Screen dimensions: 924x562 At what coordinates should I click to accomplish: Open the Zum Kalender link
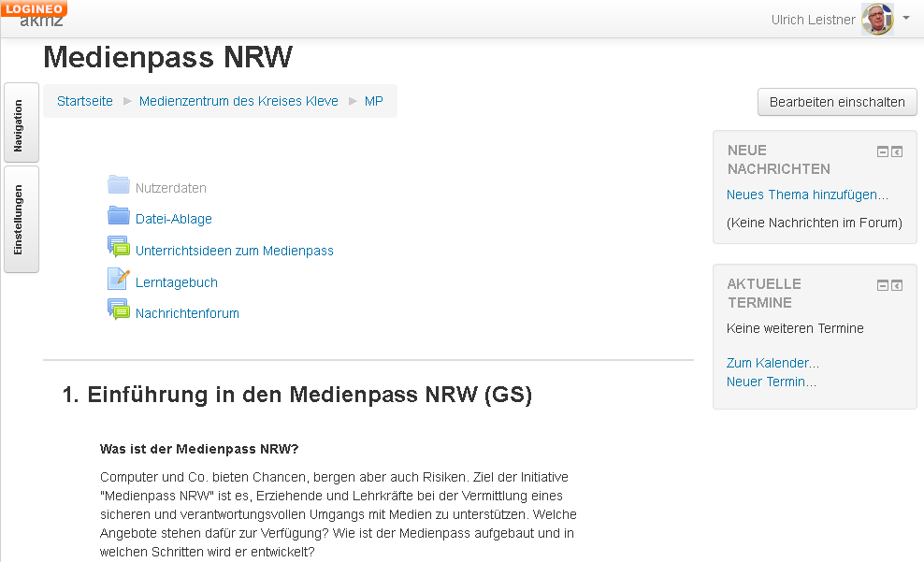pos(772,363)
